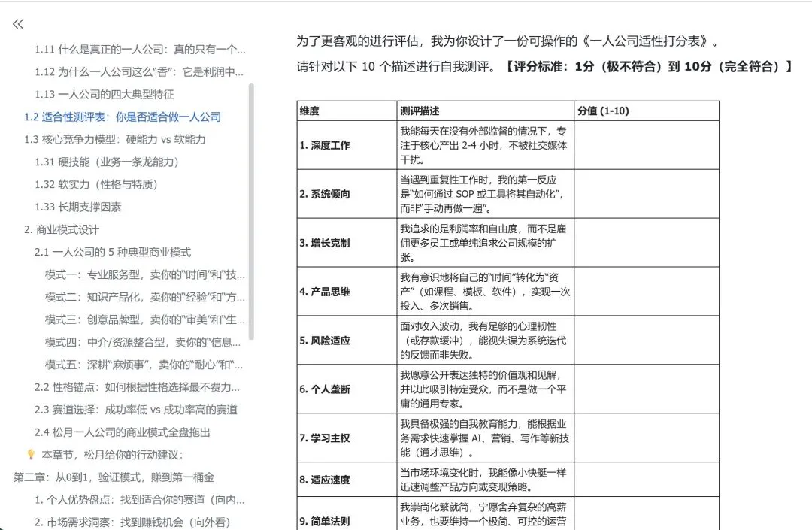Open 2.2 性格锚点 outline entry
This screenshot has width=812, height=530.
[138, 387]
